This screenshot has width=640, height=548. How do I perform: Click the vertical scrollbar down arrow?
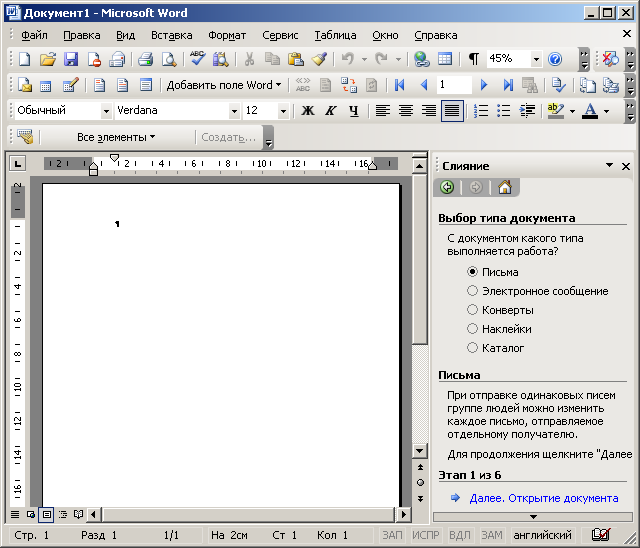(x=420, y=451)
